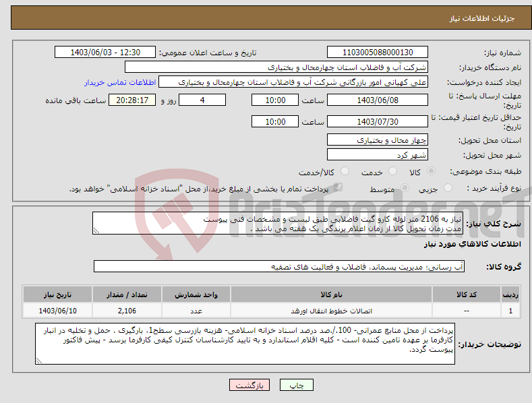532x403 pixels.
Task: Click the item name اتصالات خطوط انتقال اورهد
Action: point(331,311)
